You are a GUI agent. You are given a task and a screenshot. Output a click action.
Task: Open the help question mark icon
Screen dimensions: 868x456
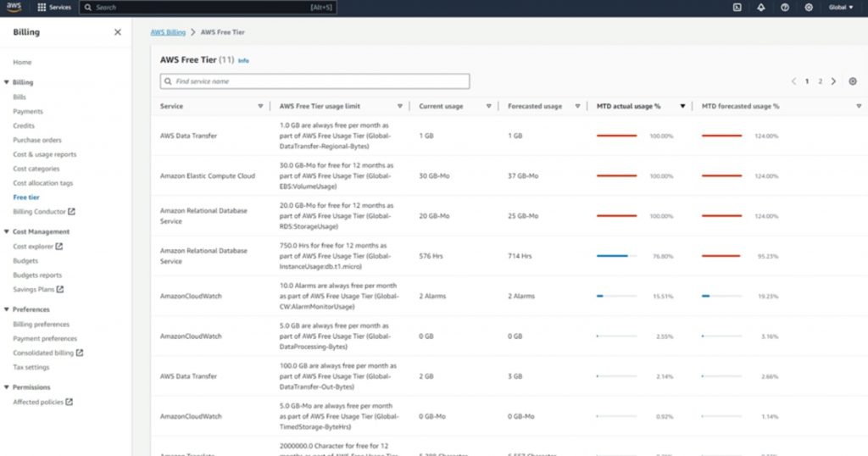coord(784,7)
